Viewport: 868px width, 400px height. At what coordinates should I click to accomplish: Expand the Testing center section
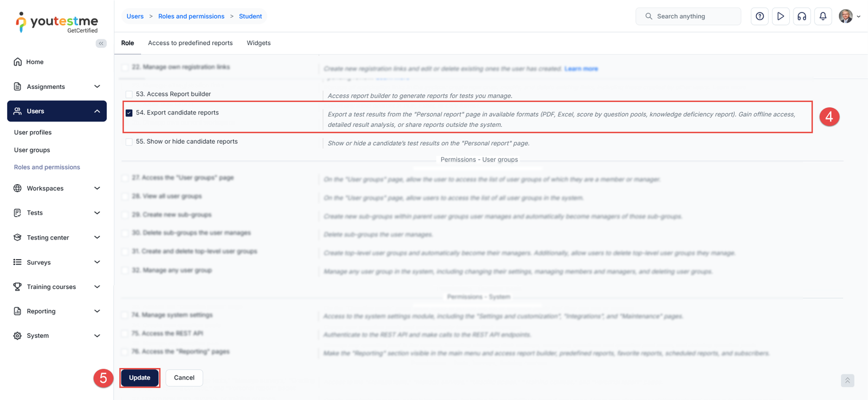pyautogui.click(x=97, y=237)
